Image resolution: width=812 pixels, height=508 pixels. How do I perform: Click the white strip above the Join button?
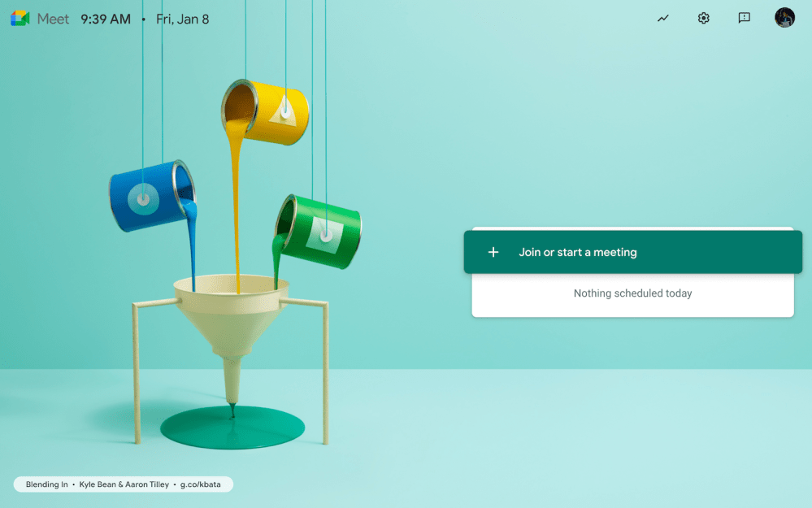[x=632, y=229]
